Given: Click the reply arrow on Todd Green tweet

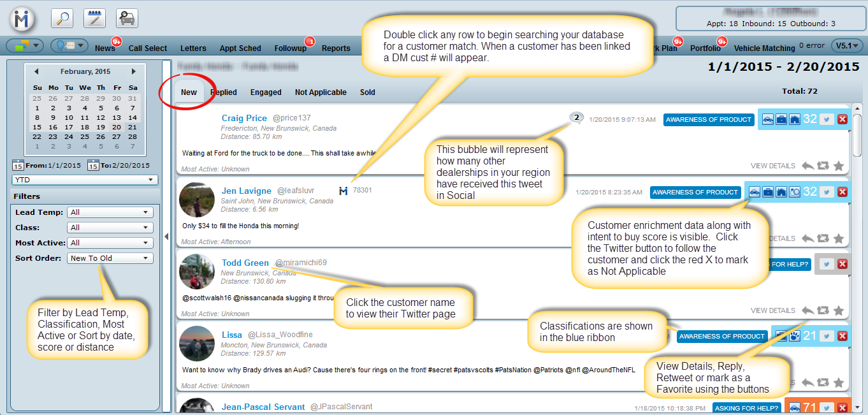Looking at the screenshot, I should tap(807, 310).
